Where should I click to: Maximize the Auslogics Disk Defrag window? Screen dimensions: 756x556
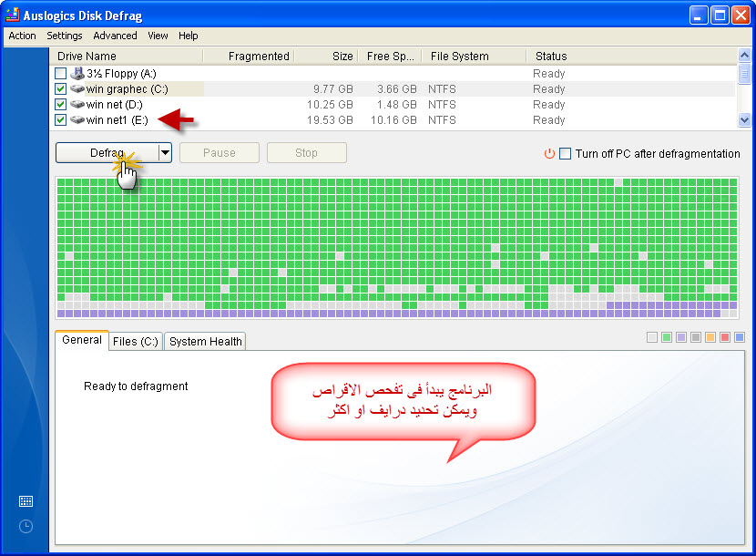720,15
